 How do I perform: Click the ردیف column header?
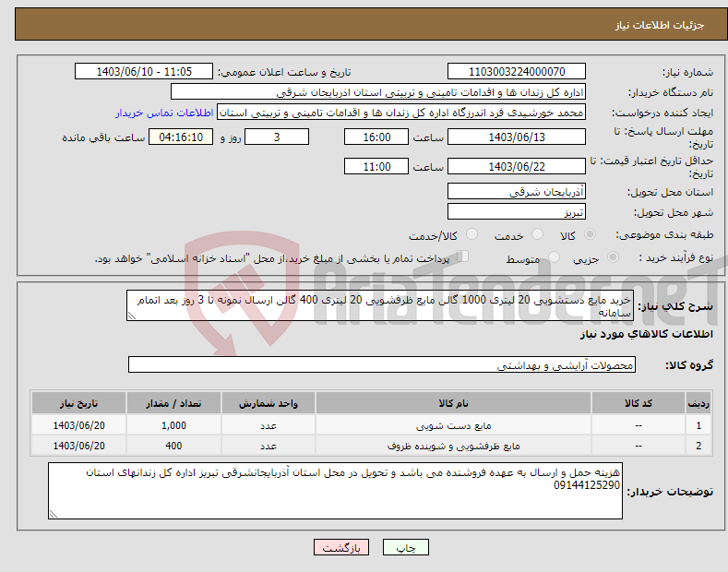click(698, 403)
